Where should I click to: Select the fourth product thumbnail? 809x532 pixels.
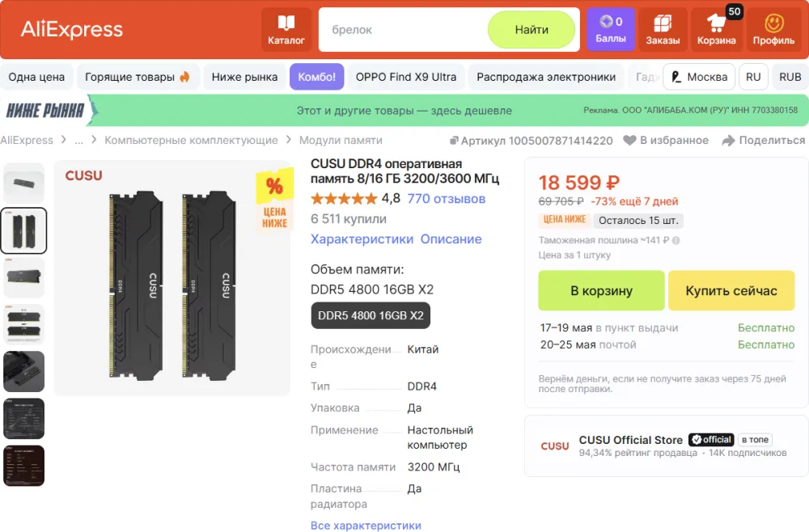click(23, 325)
